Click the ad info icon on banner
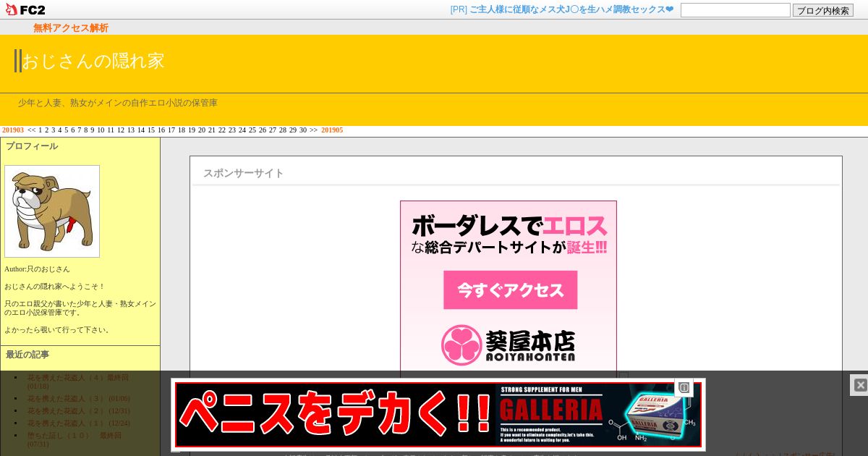 684,388
